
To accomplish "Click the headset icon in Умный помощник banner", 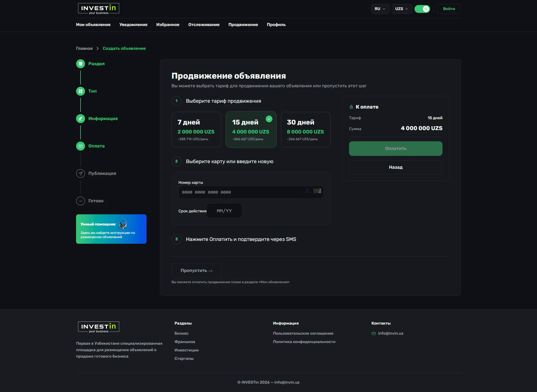I will click(123, 224).
